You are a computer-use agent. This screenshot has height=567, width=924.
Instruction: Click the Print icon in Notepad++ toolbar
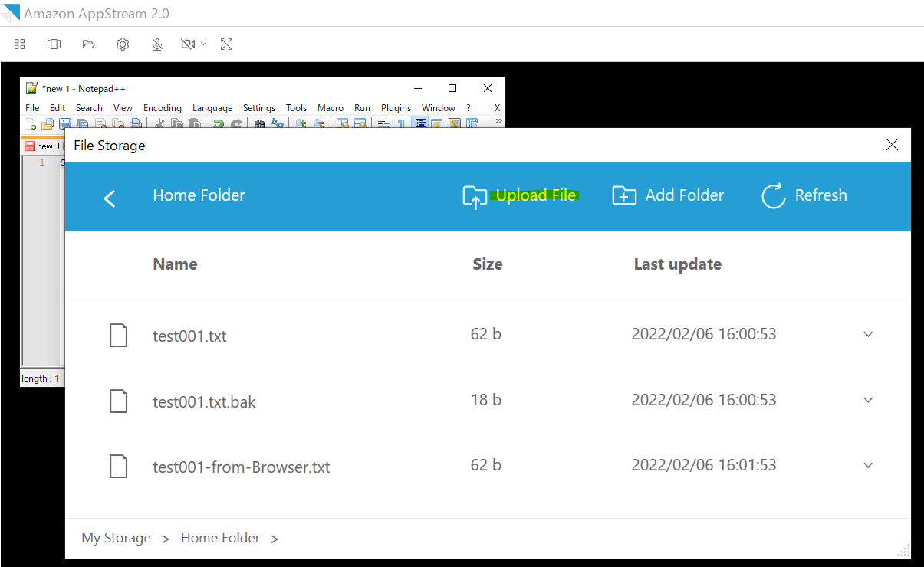[x=136, y=123]
